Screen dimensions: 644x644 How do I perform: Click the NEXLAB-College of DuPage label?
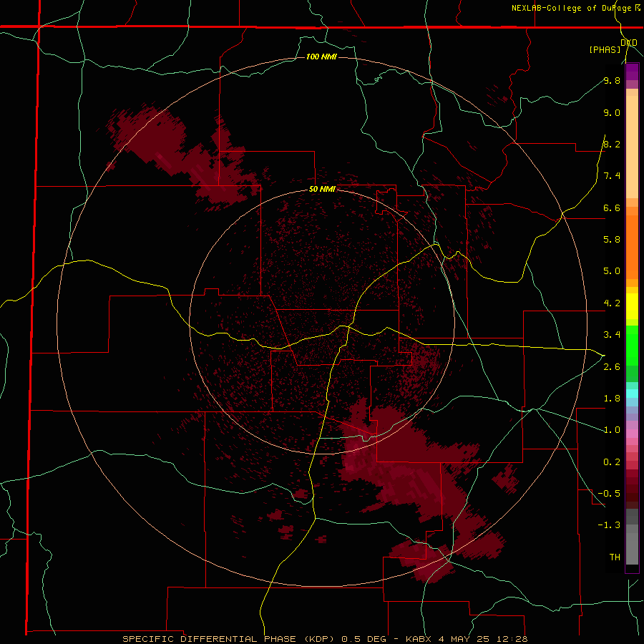(572, 8)
